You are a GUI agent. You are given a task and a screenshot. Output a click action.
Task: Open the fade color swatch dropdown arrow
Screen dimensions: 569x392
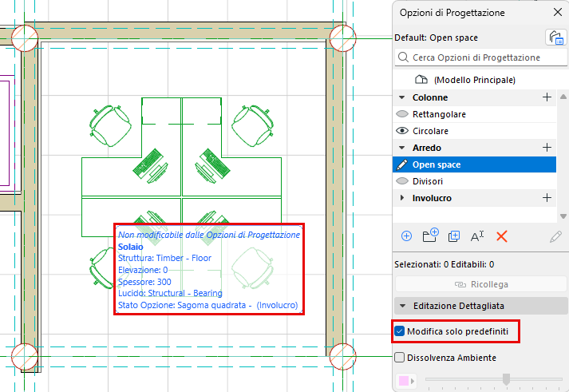tap(413, 381)
